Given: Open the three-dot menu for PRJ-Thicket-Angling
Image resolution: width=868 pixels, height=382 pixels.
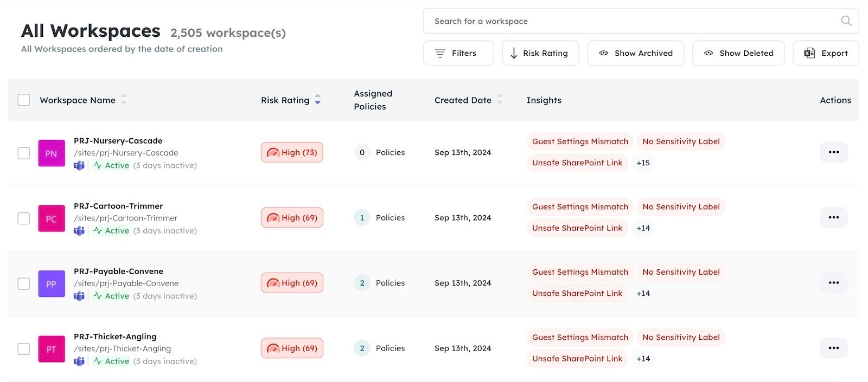Looking at the screenshot, I should 833,348.
